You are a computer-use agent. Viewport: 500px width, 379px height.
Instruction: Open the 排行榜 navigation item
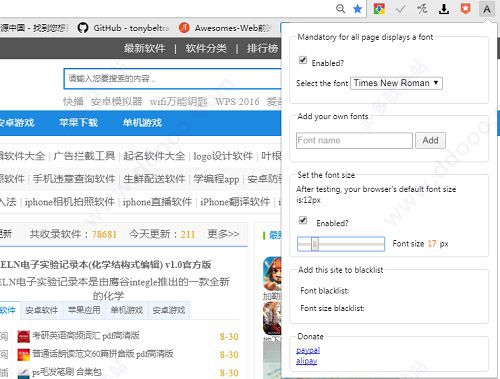262,48
